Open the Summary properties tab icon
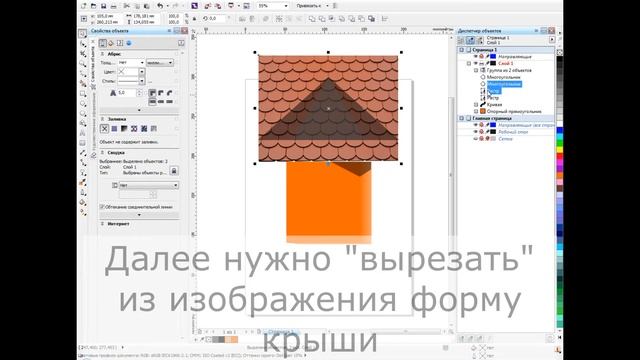Image resolution: width=640 pixels, height=360 pixels. (x=120, y=43)
